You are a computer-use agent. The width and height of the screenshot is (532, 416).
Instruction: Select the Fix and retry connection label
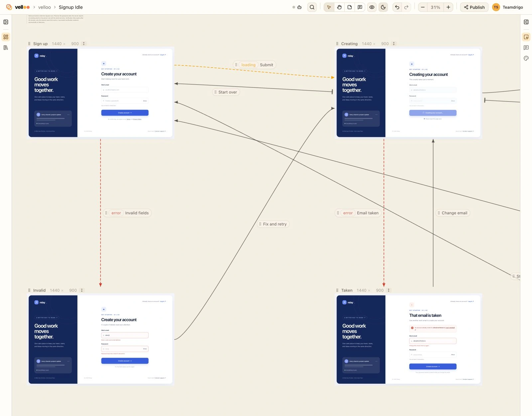coord(273,224)
